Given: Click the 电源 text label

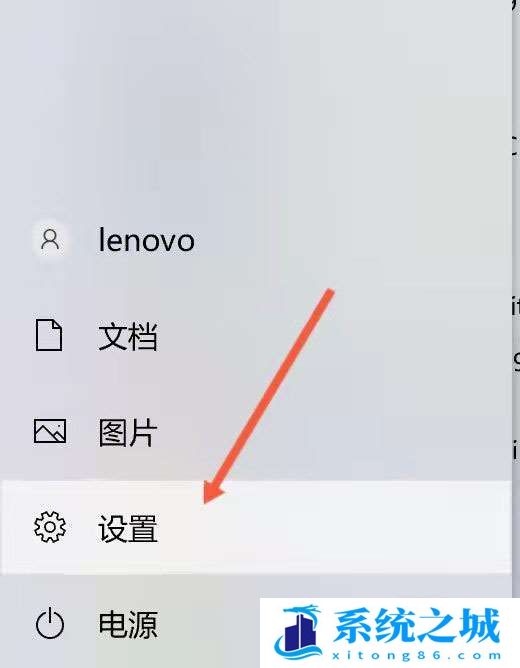Looking at the screenshot, I should (128, 624).
